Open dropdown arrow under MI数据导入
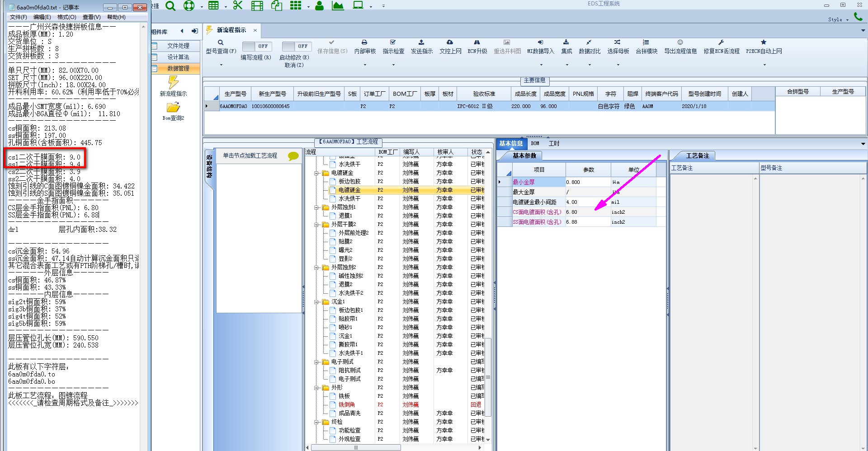This screenshot has width=868, height=451. click(541, 65)
